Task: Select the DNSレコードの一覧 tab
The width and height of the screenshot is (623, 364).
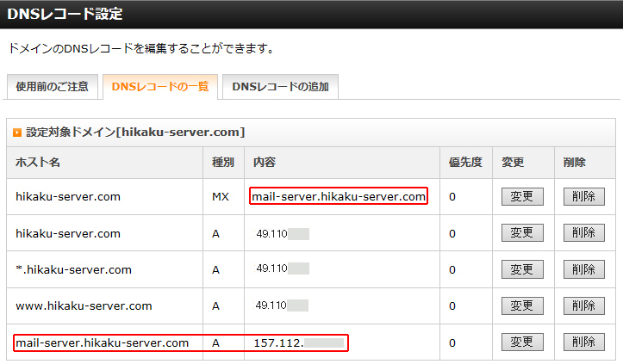Action: [159, 87]
